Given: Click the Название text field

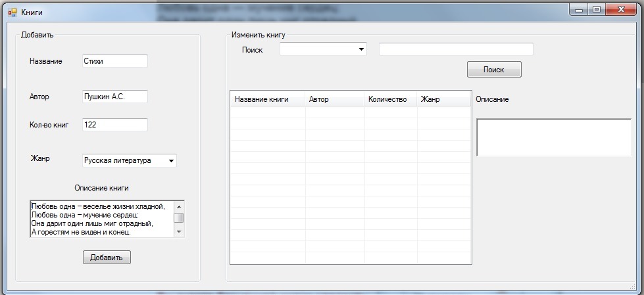Looking at the screenshot, I should click(x=115, y=61).
